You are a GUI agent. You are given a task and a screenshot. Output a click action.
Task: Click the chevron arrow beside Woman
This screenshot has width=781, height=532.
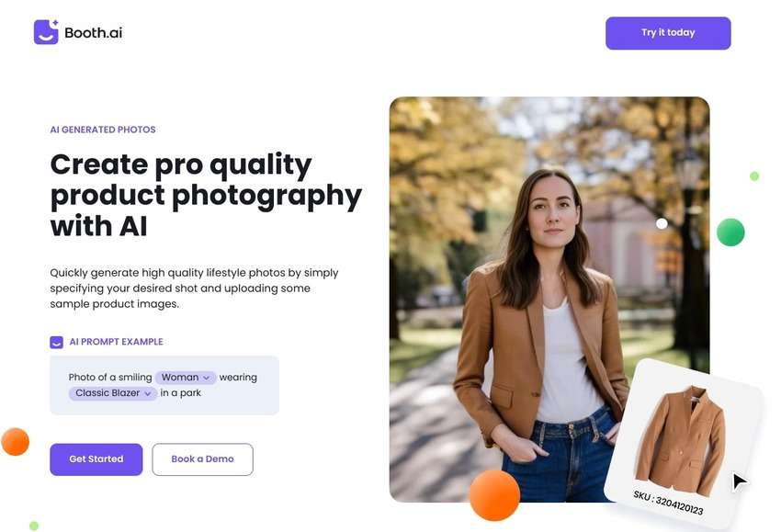coord(206,378)
